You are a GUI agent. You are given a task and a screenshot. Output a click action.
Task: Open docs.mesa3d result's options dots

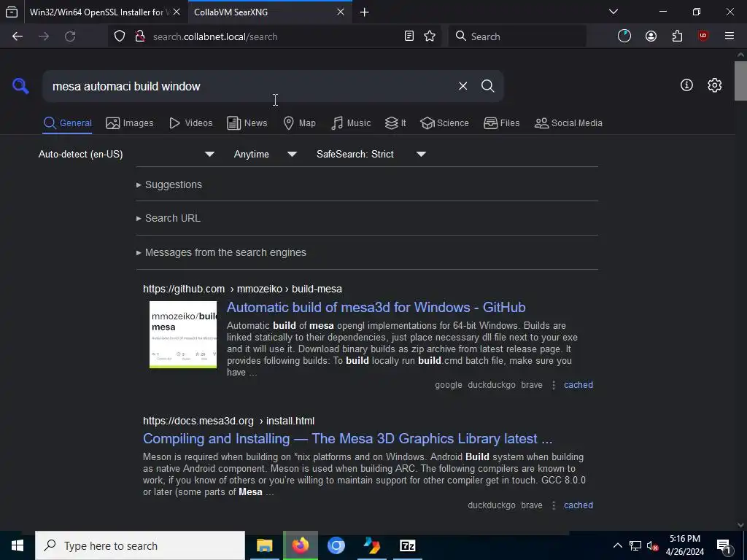(553, 505)
